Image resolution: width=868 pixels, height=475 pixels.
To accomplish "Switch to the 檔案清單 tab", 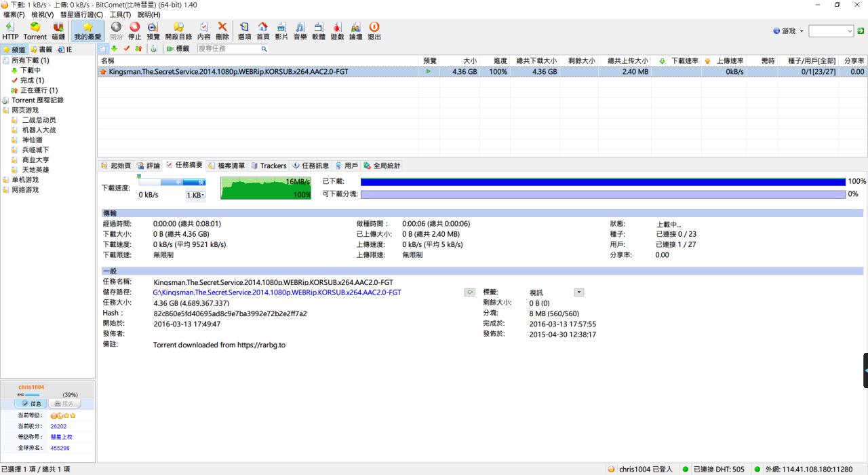I will point(226,166).
